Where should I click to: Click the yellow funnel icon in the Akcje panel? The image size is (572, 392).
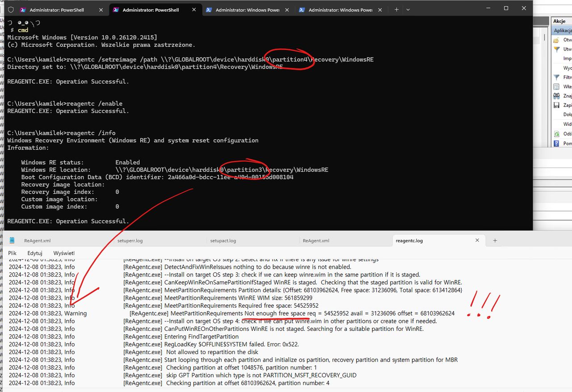point(556,49)
